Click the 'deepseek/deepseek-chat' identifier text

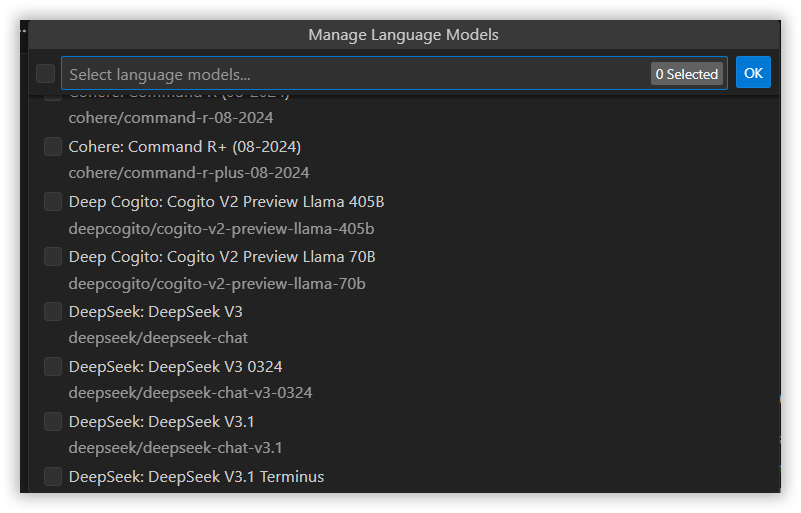click(158, 338)
